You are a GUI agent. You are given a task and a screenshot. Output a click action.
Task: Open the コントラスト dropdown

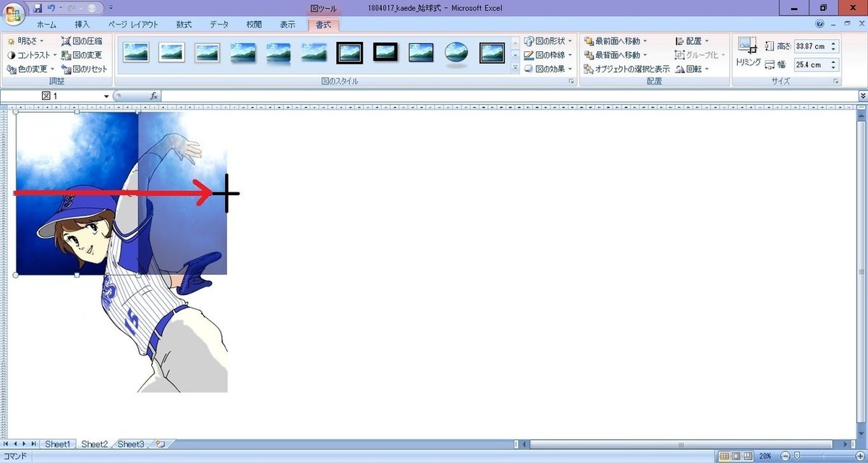[x=32, y=55]
